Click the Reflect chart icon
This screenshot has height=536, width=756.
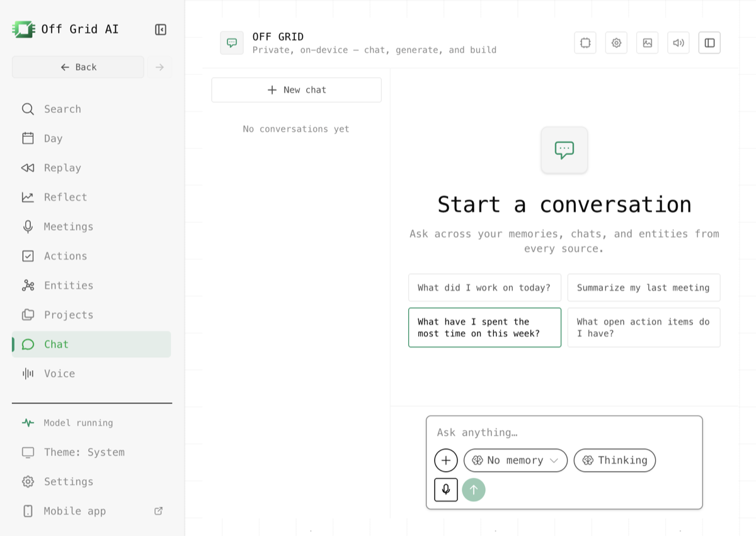point(28,197)
